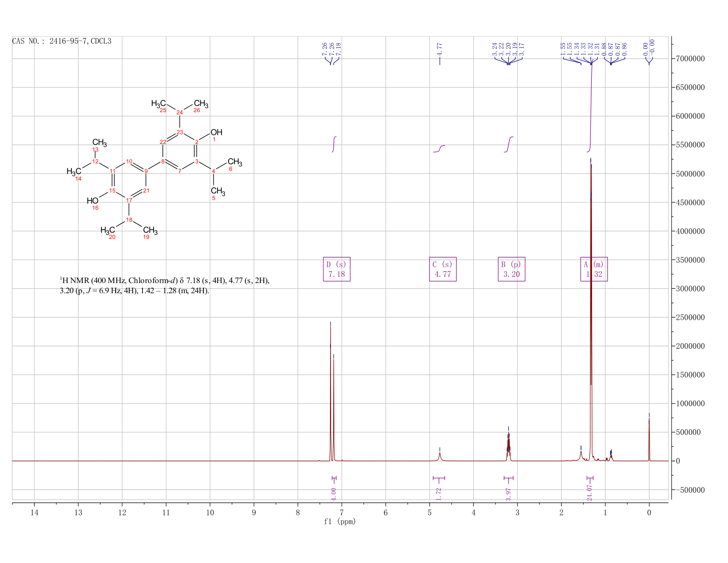Screen dimensions: 728x563
Task: Click the 7 ppm axis tick label
Action: [x=341, y=513]
